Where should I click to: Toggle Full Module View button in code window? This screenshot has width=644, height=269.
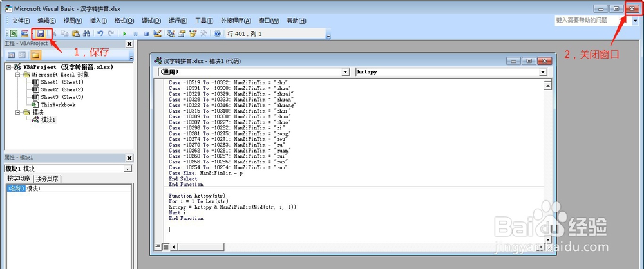(166, 247)
